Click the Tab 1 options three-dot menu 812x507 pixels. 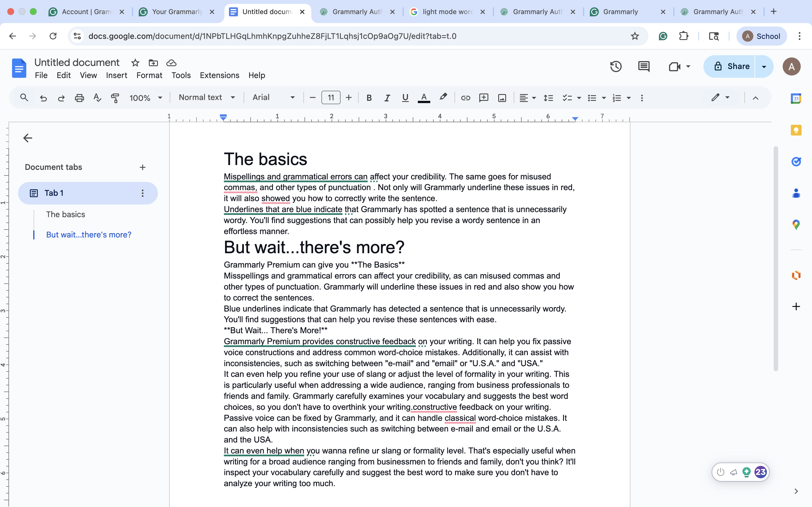pyautogui.click(x=143, y=193)
